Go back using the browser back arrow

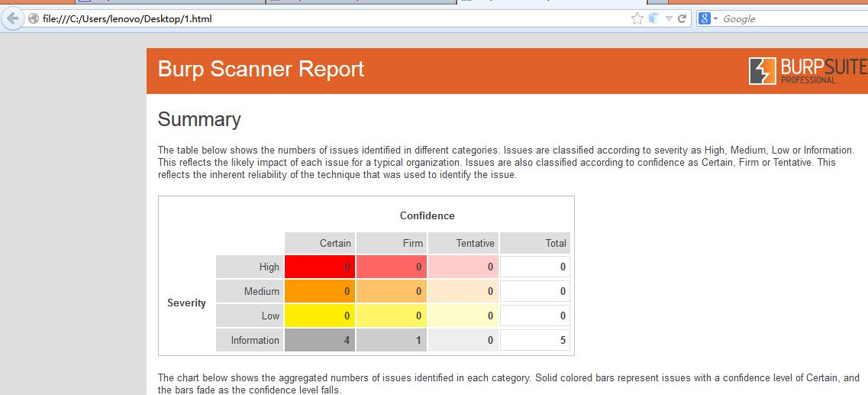click(11, 19)
